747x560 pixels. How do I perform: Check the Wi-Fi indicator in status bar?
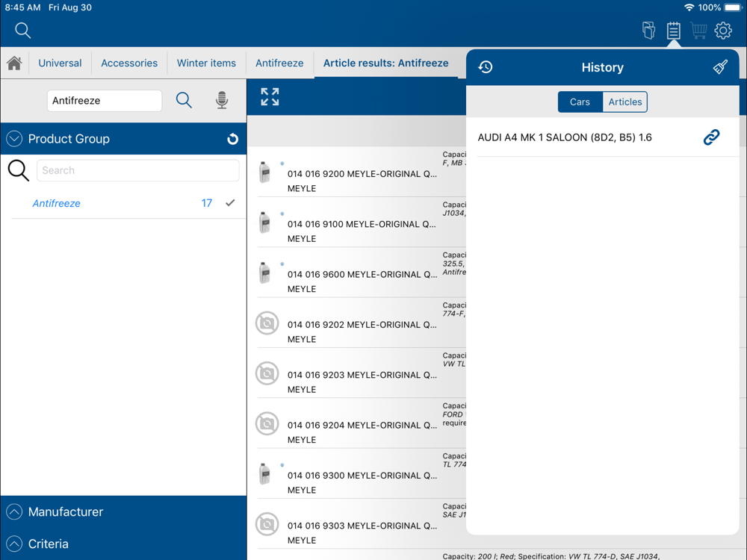pos(689,7)
